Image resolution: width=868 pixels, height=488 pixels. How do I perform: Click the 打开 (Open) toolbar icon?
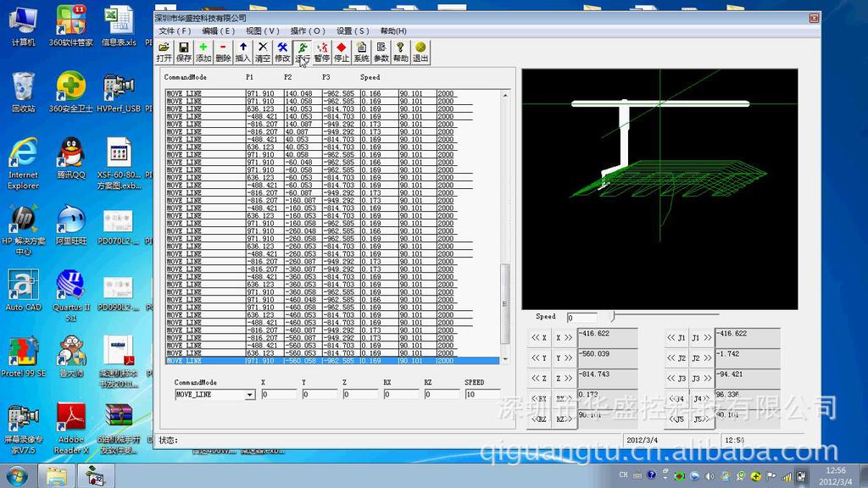(164, 52)
